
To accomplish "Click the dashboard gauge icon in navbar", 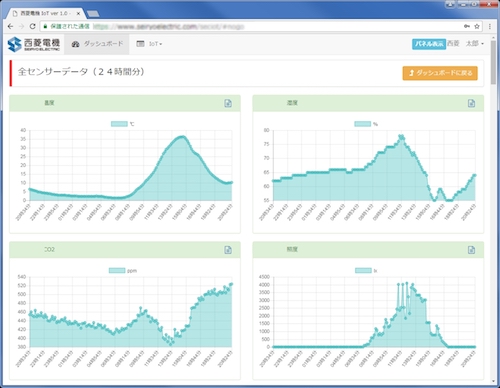I will 76,44.
